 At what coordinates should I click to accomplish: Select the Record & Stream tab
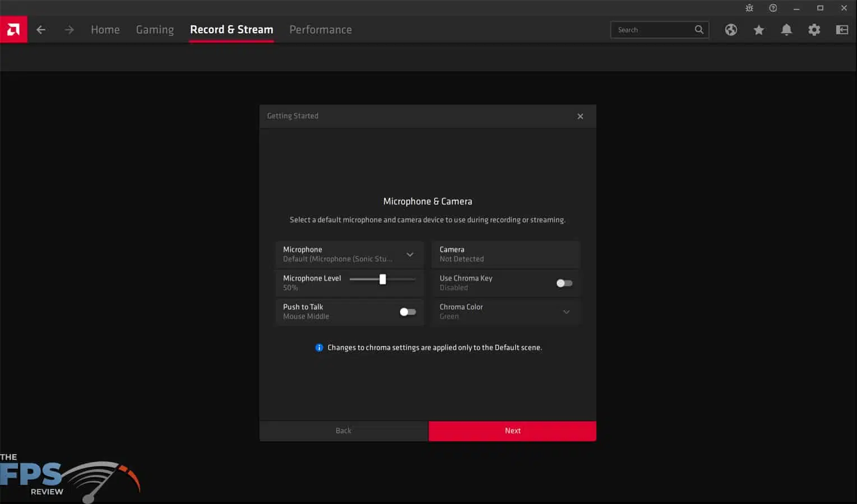click(x=231, y=30)
